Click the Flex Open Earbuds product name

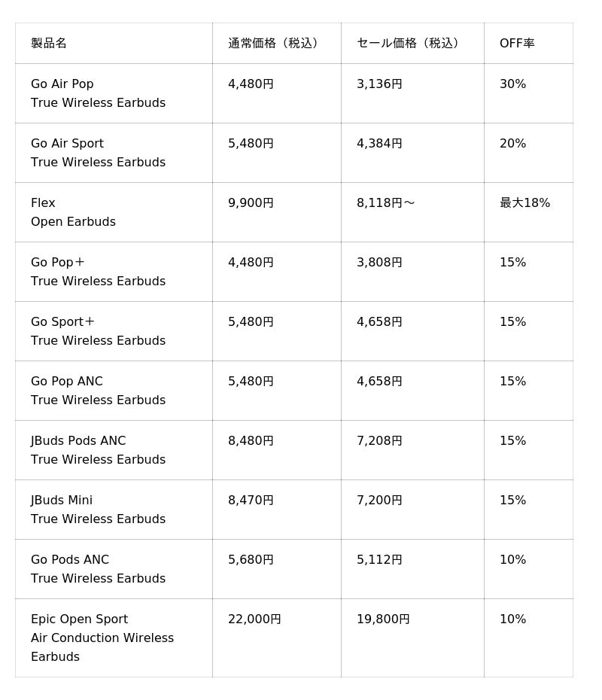[73, 212]
